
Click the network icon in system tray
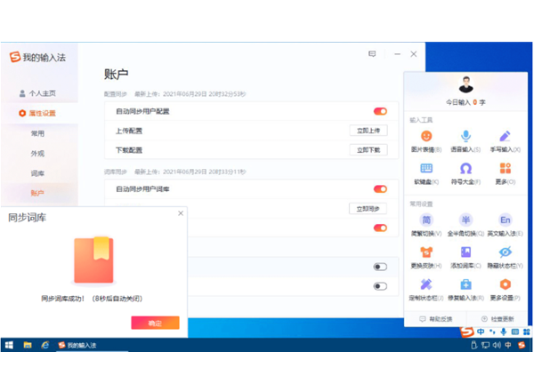tap(485, 345)
